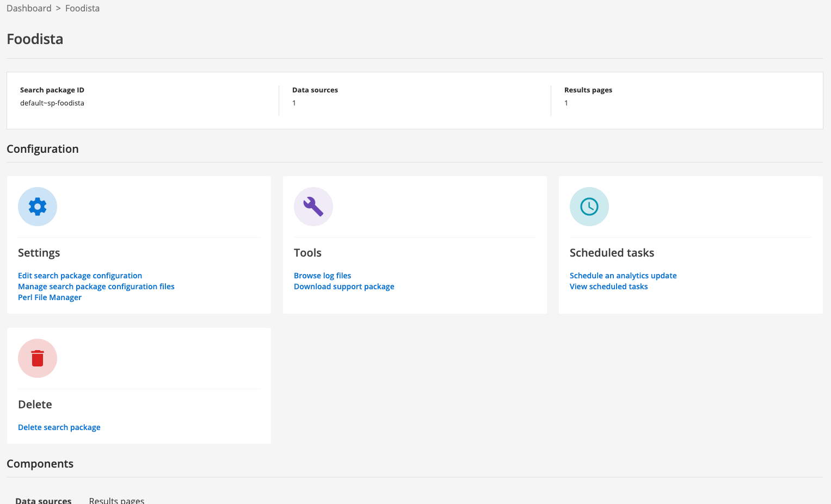Browse log files for this package
This screenshot has height=504, width=831.
[322, 276]
